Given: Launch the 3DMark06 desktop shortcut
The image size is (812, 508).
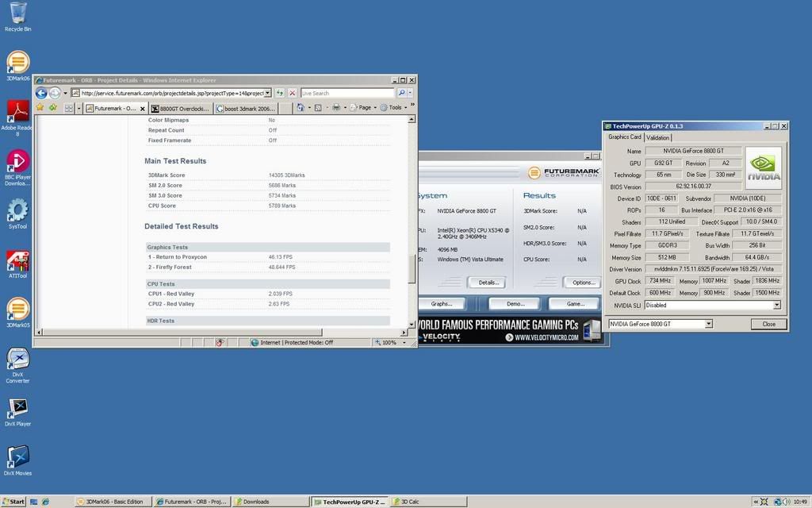Looking at the screenshot, I should pos(17,66).
